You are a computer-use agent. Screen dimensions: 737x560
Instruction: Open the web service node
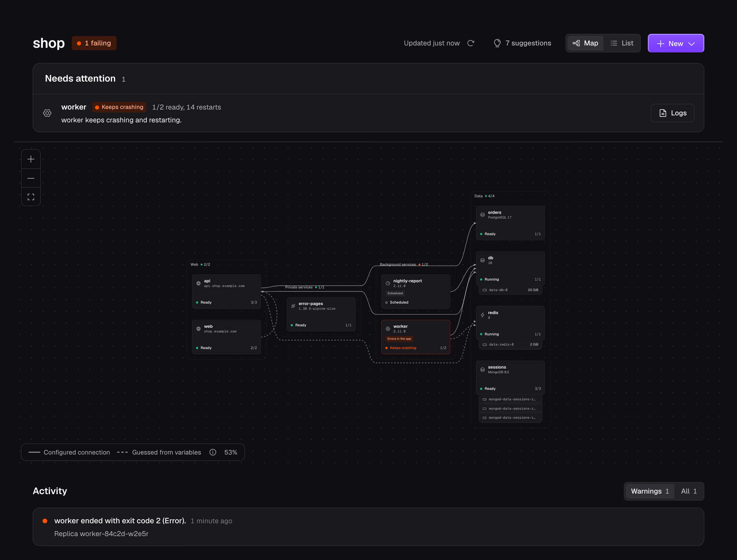tap(227, 337)
